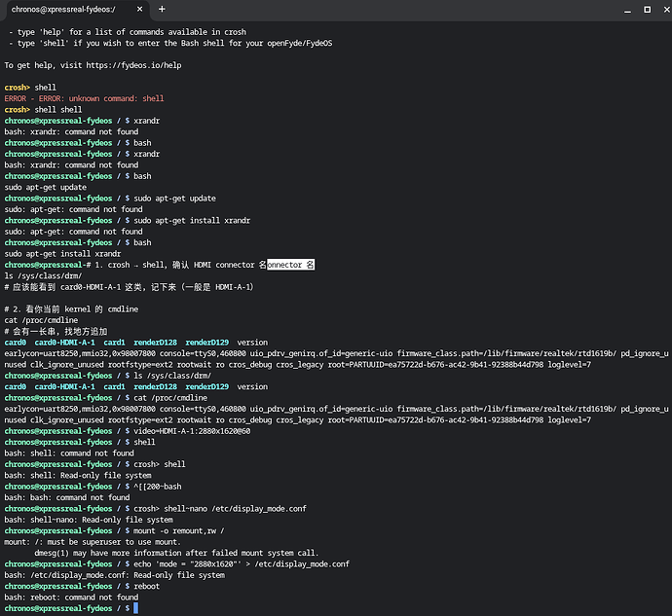Click the 'mount -o remount,rw /' command
Viewport: 672px width, 616px height.
179,530
